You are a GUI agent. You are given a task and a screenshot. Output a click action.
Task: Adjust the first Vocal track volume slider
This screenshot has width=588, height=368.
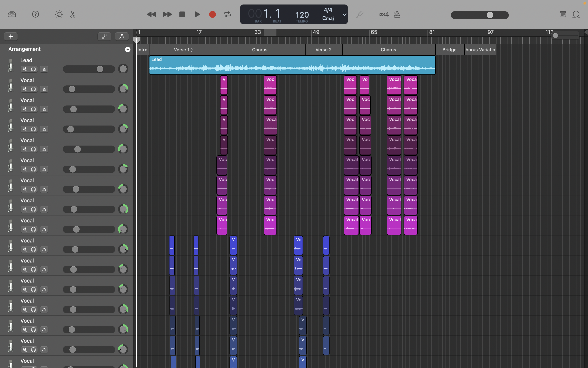pyautogui.click(x=89, y=89)
